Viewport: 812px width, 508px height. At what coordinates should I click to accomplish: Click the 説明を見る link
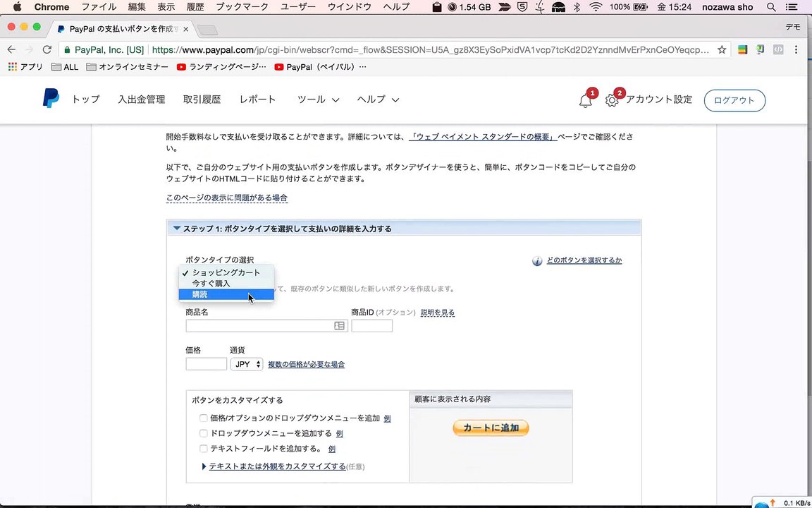[438, 313]
